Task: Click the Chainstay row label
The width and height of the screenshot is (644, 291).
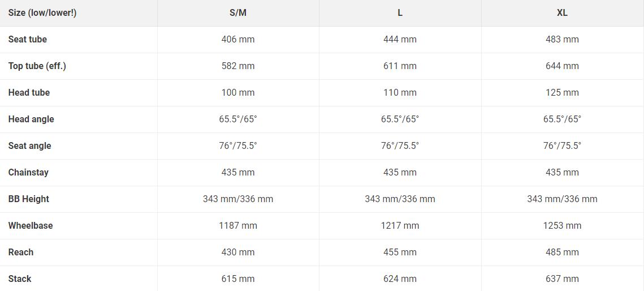Action: pos(28,173)
